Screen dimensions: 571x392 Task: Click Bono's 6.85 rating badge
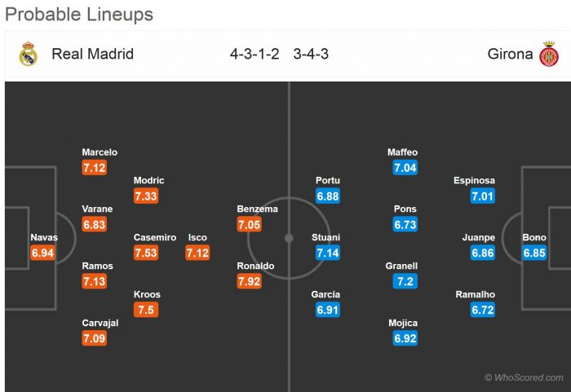[x=535, y=253]
